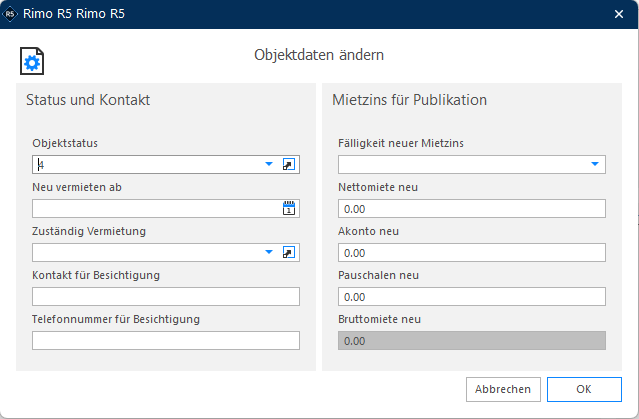Click the 'Objektstatus' label
The height and width of the screenshot is (419, 639).
coord(65,143)
